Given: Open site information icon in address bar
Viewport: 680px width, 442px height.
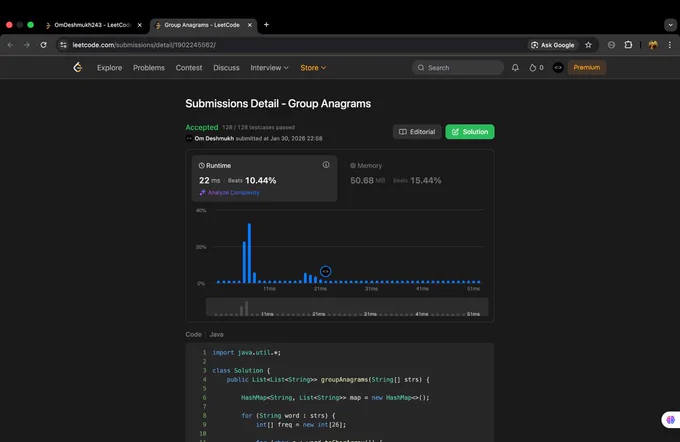Looking at the screenshot, I should [x=63, y=45].
